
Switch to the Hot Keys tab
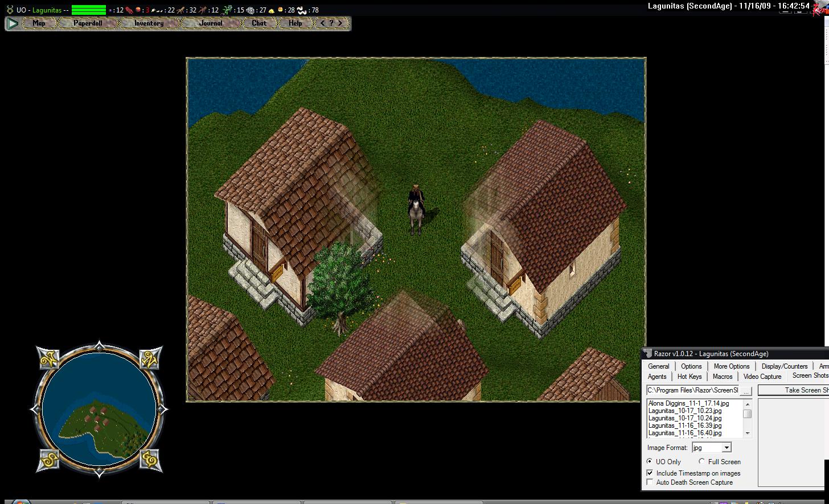pyautogui.click(x=690, y=377)
